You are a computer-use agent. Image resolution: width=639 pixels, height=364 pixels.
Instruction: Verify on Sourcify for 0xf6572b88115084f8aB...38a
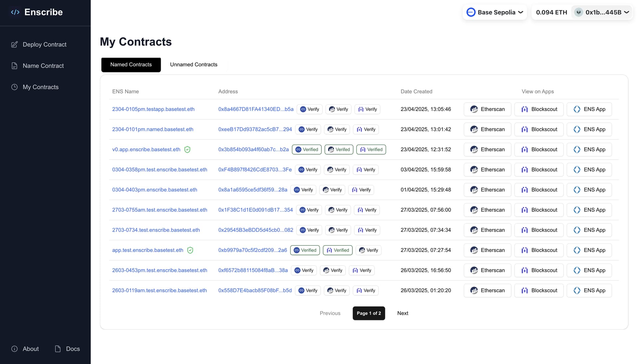(x=304, y=270)
